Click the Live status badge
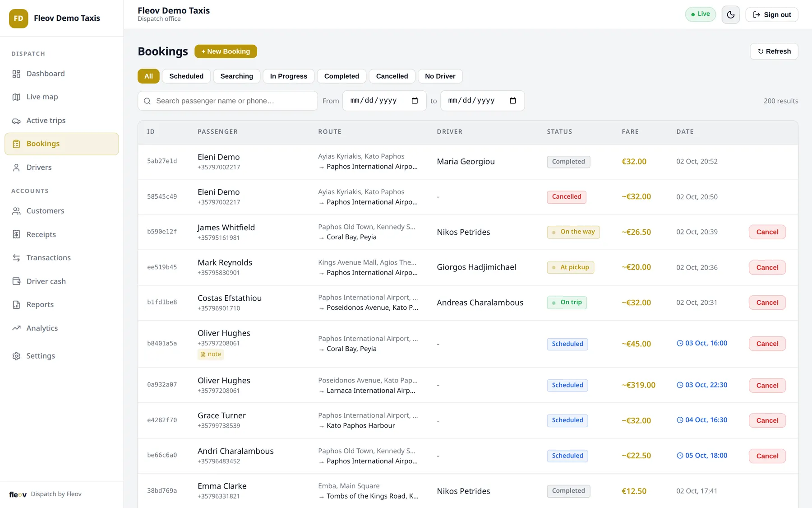 pyautogui.click(x=700, y=14)
